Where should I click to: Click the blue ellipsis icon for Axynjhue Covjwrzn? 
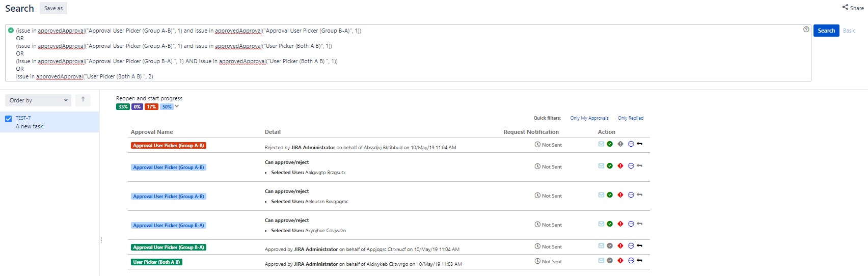(x=631, y=224)
